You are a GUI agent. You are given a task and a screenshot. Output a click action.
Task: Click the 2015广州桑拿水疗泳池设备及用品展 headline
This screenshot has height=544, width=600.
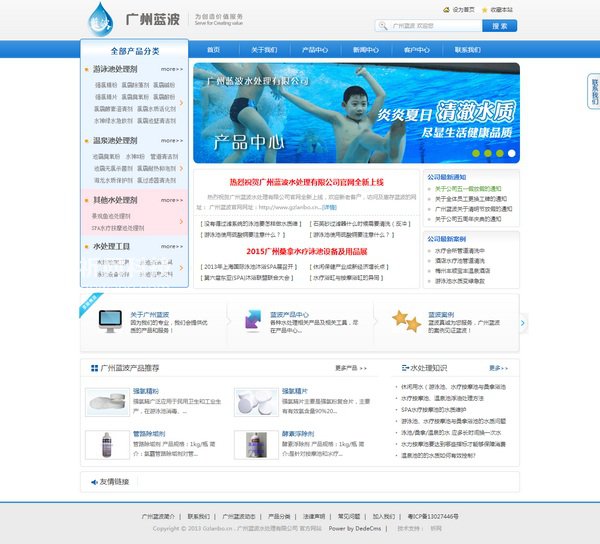click(307, 251)
